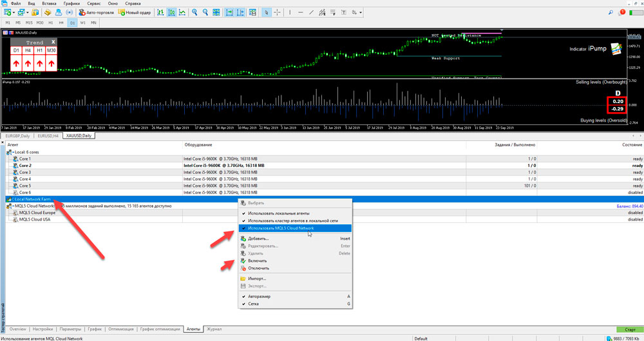Zoom in on the chart

[x=194, y=12]
